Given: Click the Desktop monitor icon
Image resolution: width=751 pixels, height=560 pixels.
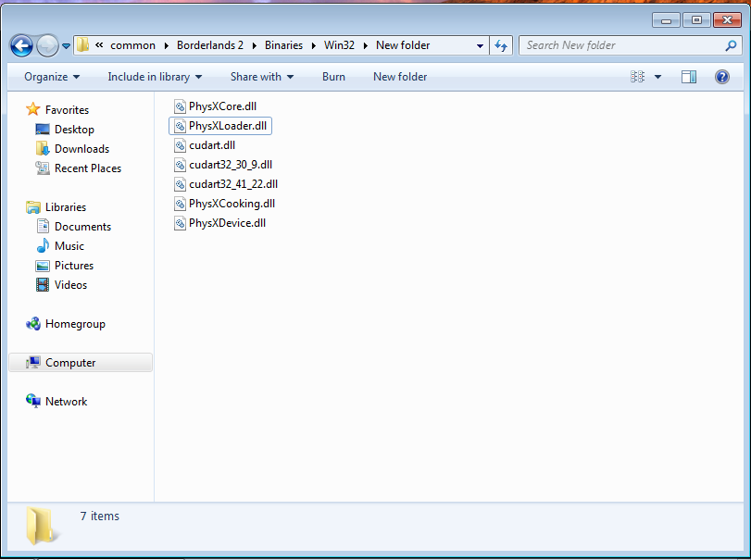Looking at the screenshot, I should point(43,130).
